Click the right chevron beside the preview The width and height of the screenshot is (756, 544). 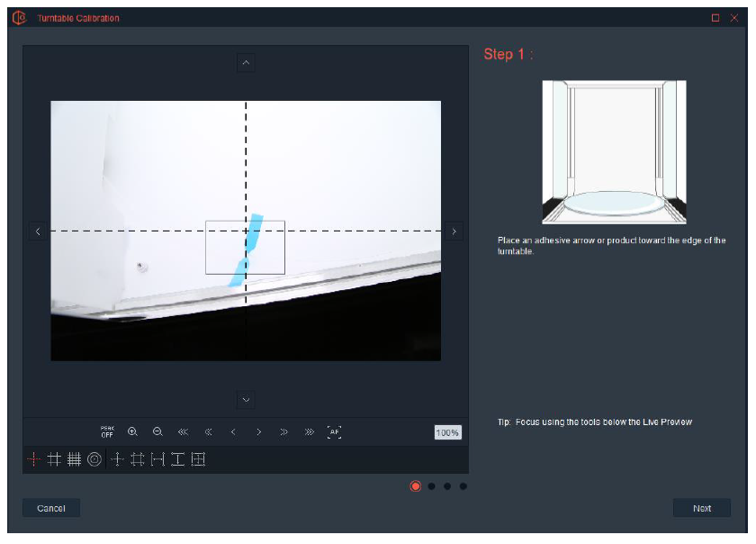click(x=454, y=231)
